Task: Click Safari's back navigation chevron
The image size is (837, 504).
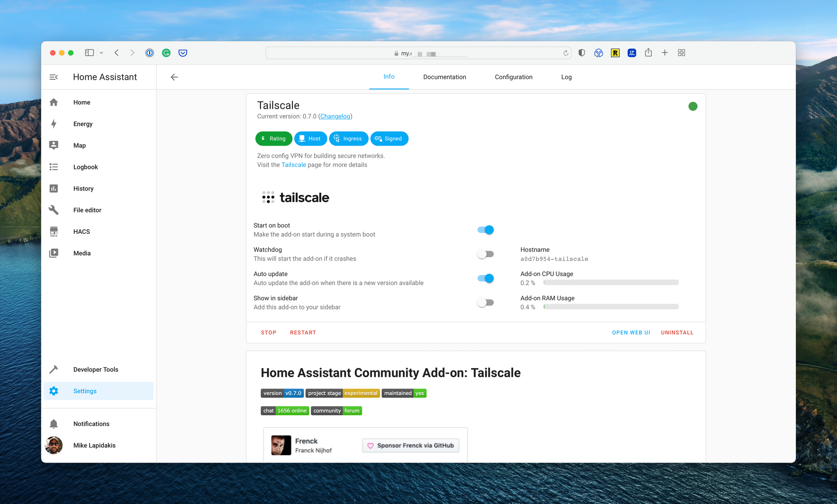Action: click(116, 53)
